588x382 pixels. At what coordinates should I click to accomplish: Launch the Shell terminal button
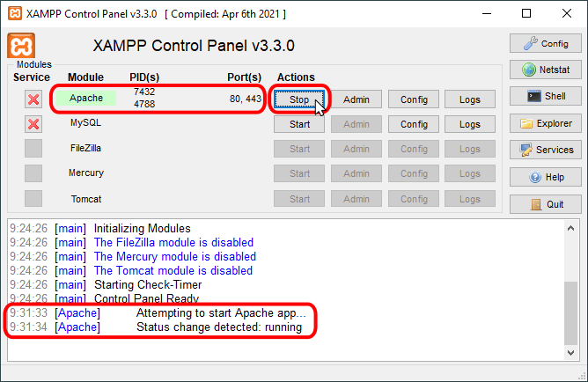[x=545, y=96]
